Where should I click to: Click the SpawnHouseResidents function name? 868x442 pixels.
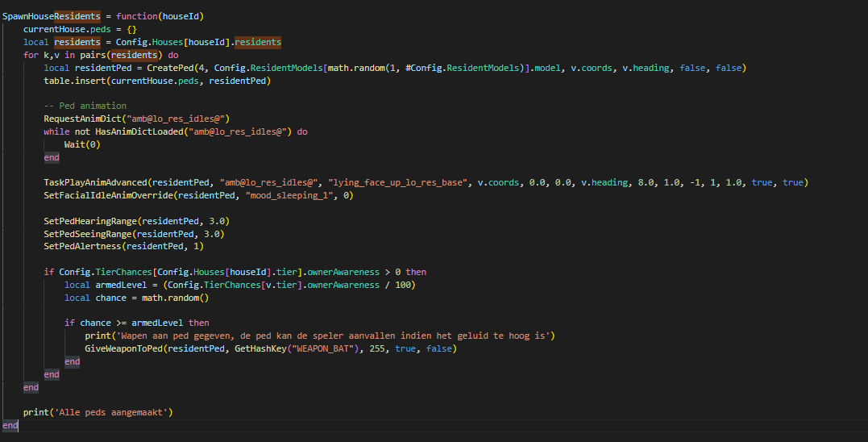coord(51,16)
